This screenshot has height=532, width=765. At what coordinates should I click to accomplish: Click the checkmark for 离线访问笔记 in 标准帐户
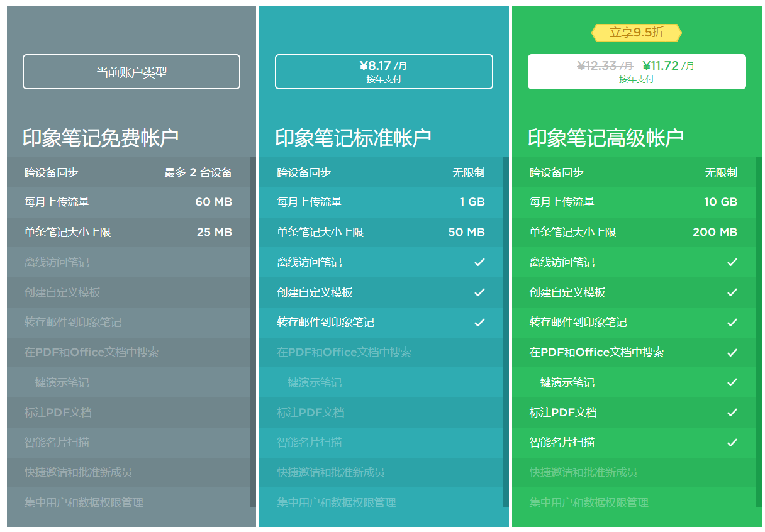pyautogui.click(x=479, y=263)
